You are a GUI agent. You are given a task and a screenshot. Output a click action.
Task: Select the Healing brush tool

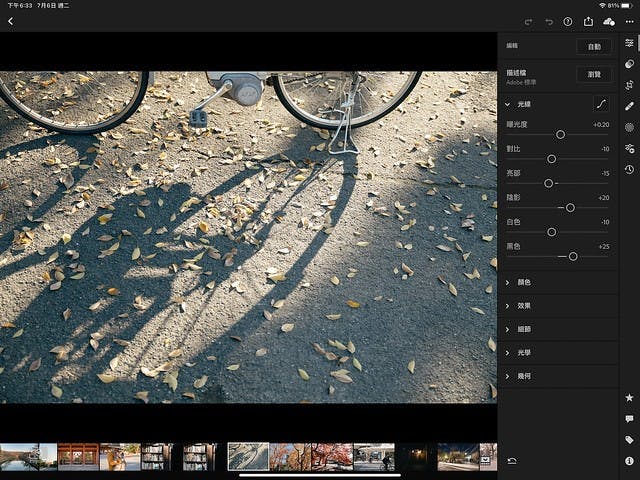pyautogui.click(x=629, y=106)
